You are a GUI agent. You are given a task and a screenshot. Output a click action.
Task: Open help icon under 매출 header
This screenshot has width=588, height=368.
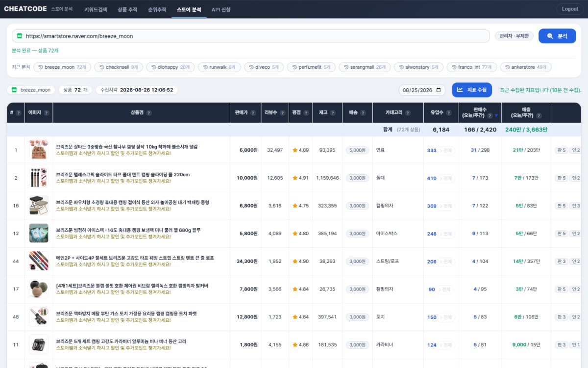(539, 116)
